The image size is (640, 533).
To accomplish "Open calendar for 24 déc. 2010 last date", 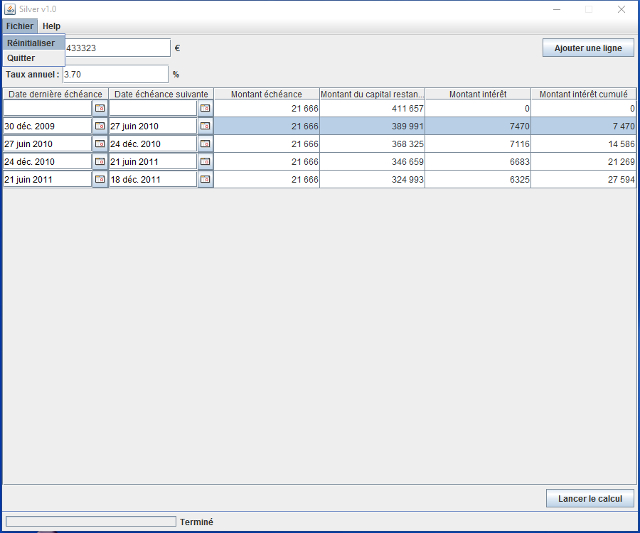I will click(100, 162).
